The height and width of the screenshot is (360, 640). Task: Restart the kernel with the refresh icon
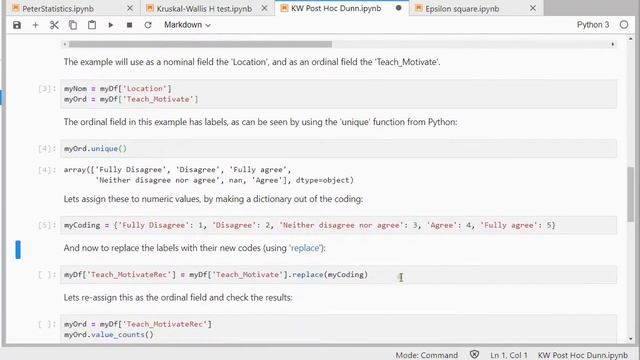[x=148, y=25]
